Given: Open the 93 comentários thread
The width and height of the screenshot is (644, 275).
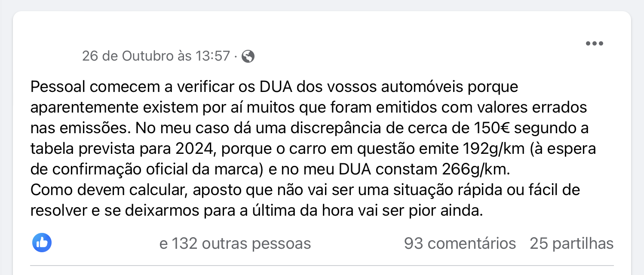Looking at the screenshot, I should tap(460, 244).
